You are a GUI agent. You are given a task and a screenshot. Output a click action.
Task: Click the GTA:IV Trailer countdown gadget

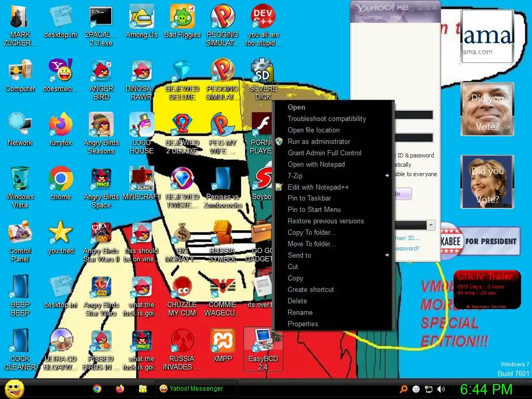click(487, 289)
